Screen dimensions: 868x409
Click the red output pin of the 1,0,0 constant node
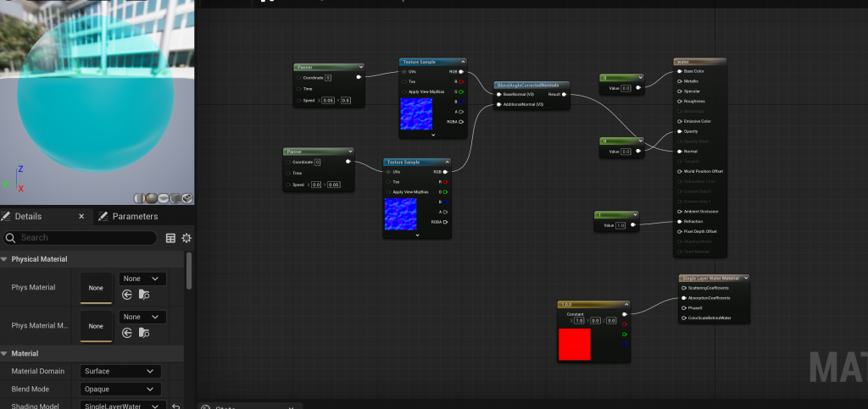click(x=625, y=324)
